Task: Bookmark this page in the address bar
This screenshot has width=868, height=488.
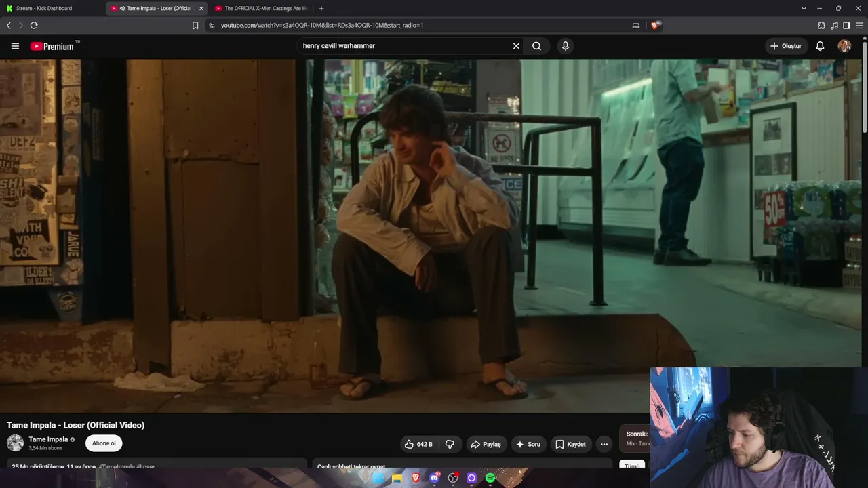Action: click(x=195, y=25)
